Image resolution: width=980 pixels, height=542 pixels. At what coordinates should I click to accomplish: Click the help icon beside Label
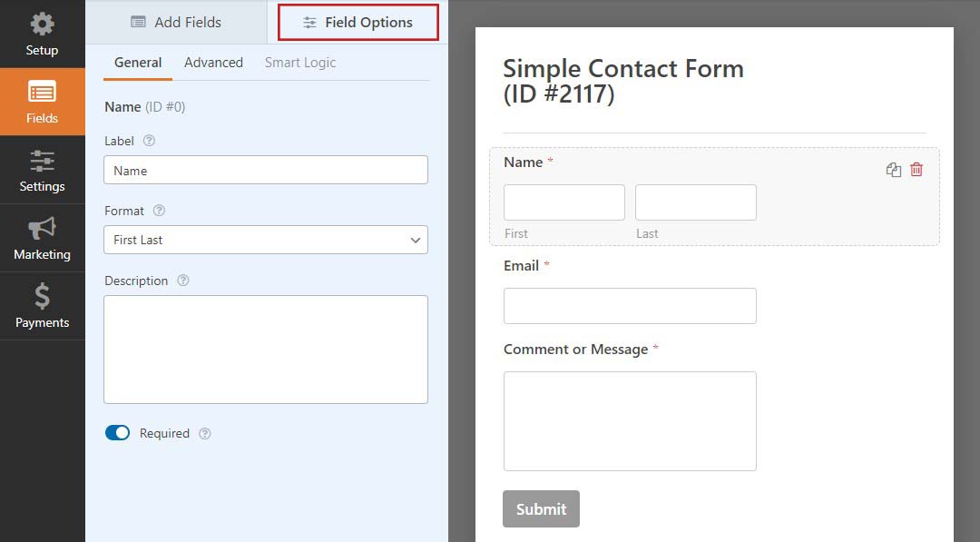pyautogui.click(x=149, y=141)
